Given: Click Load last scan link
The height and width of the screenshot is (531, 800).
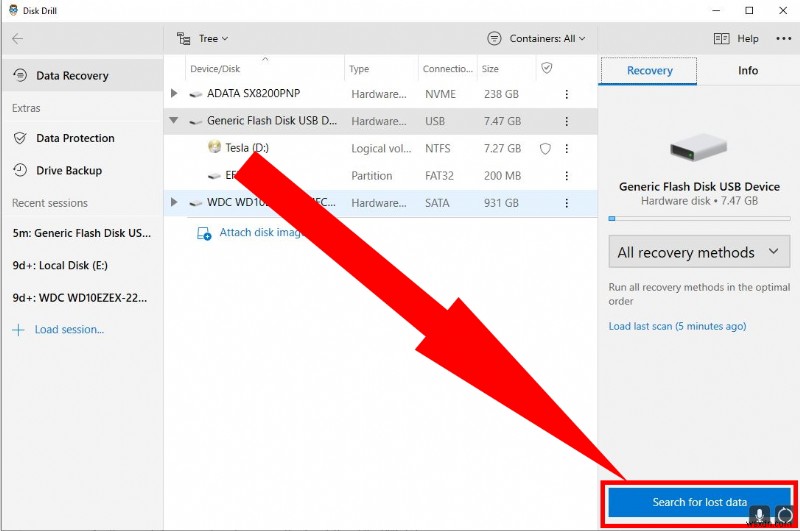Looking at the screenshot, I should pos(677,326).
